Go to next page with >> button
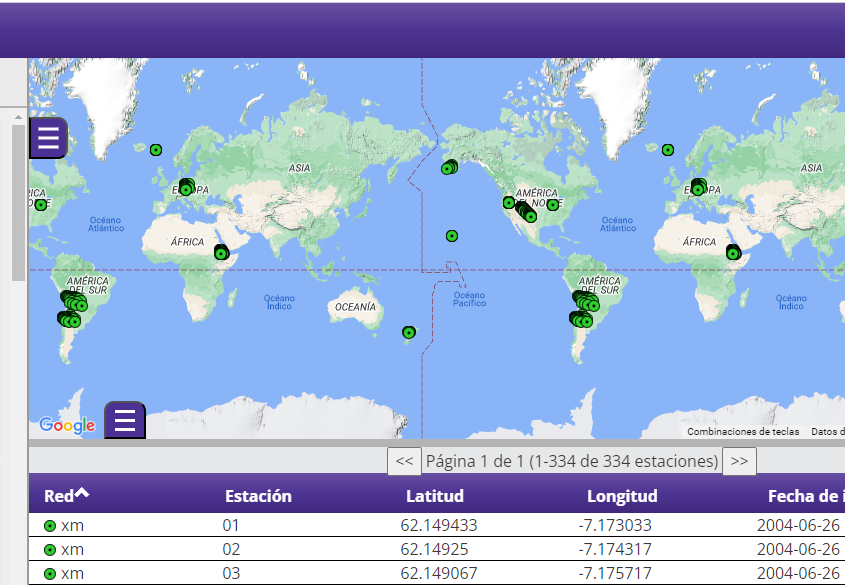 [x=739, y=461]
